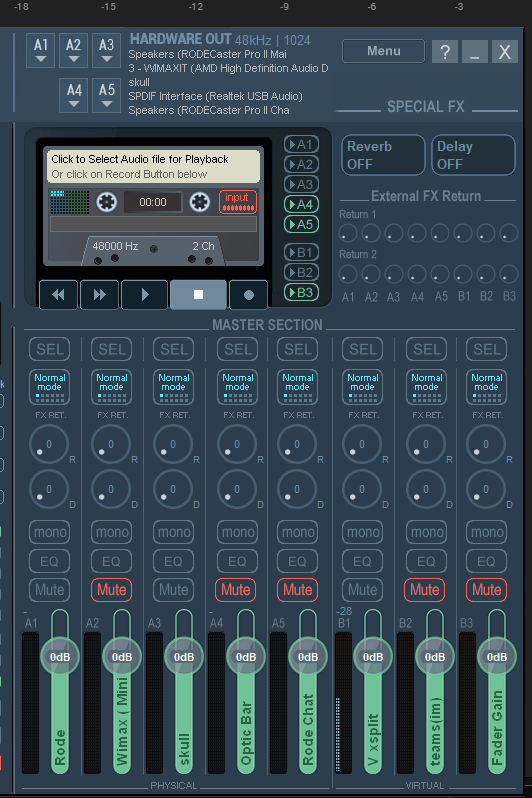Open EQ for the A4 Optic Bar bus
The height and width of the screenshot is (798, 532).
click(x=237, y=561)
